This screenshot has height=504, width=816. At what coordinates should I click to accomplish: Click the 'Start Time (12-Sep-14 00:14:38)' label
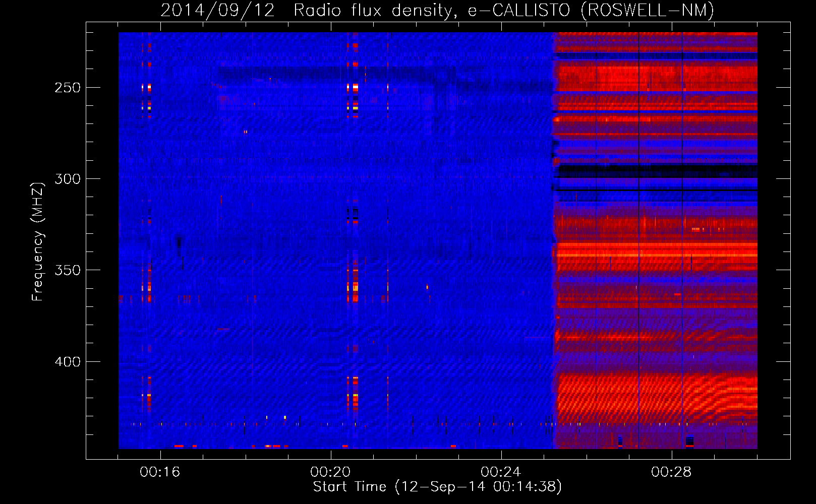[x=437, y=487]
